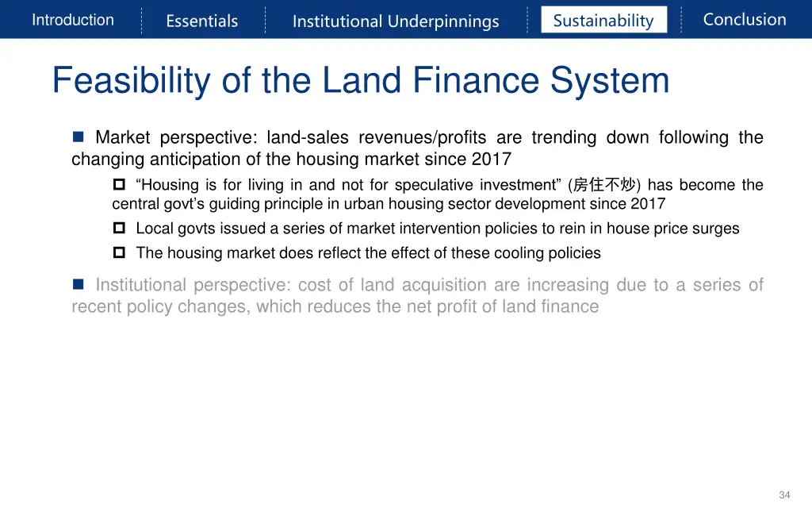Click the words "Market perspective" in first bullet

click(x=171, y=137)
